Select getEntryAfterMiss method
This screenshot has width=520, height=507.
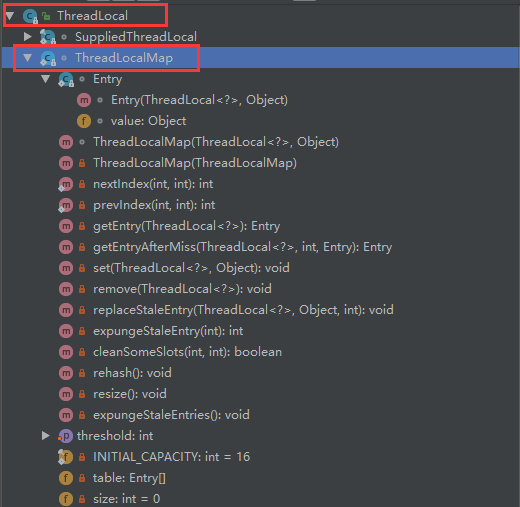coord(243,247)
